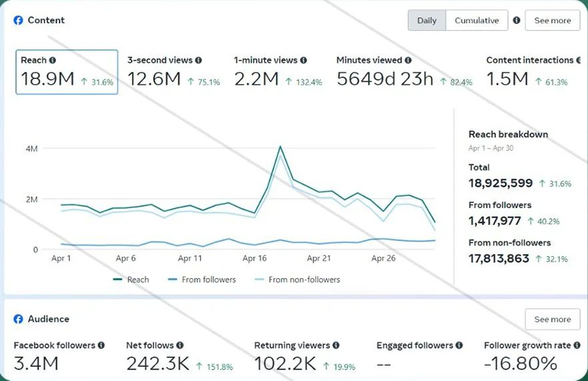Switch chart to Cumulative view
The width and height of the screenshot is (588, 381).
477,20
